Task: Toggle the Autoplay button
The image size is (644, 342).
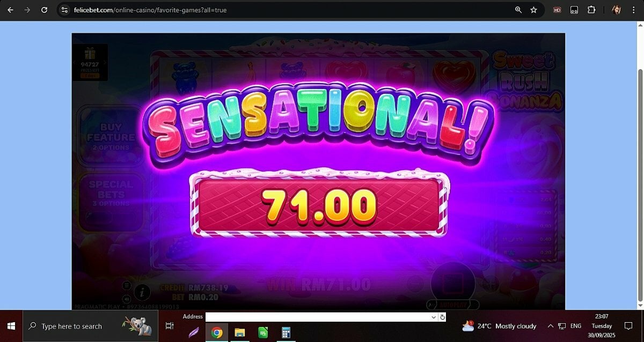Action: tap(452, 304)
